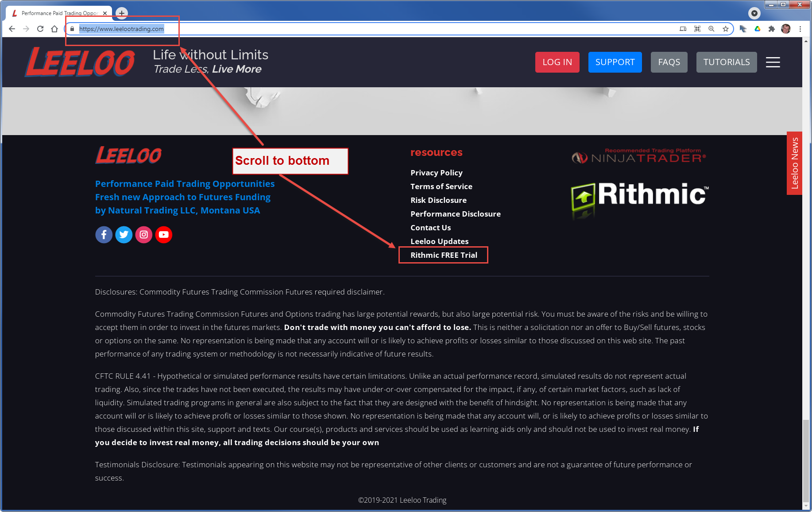This screenshot has width=812, height=512.
Task: Click the 'resources' footer heading
Action: pyautogui.click(x=437, y=152)
